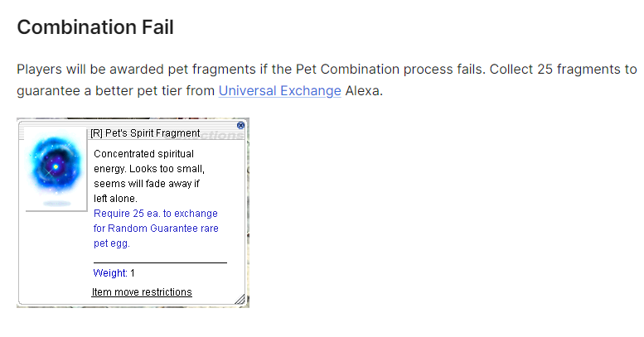Click the 'Players will be awarded' sentence

(x=99, y=69)
